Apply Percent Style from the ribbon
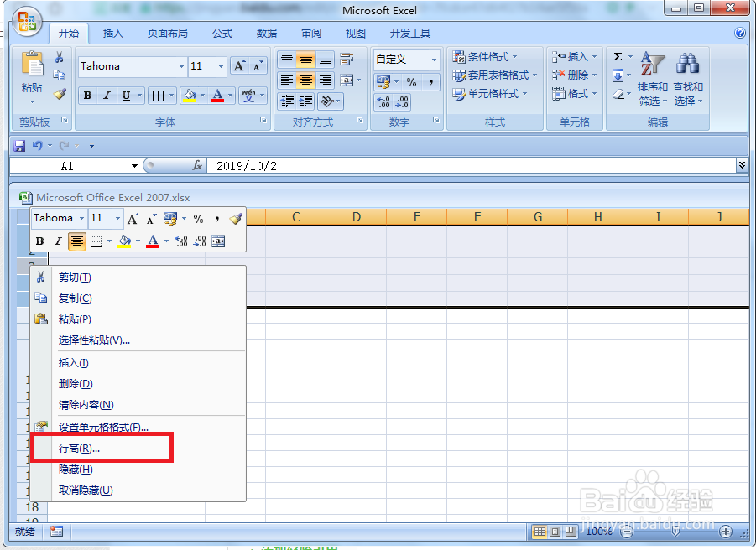 point(411,82)
